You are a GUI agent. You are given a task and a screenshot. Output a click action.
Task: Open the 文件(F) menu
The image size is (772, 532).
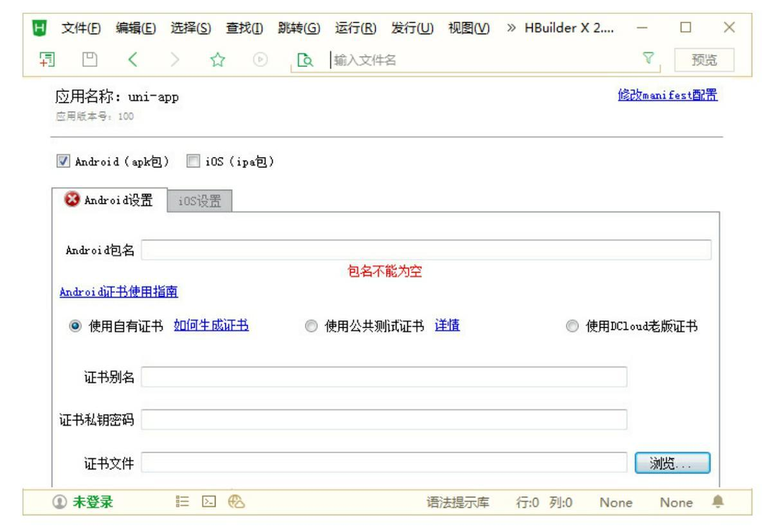pos(82,28)
